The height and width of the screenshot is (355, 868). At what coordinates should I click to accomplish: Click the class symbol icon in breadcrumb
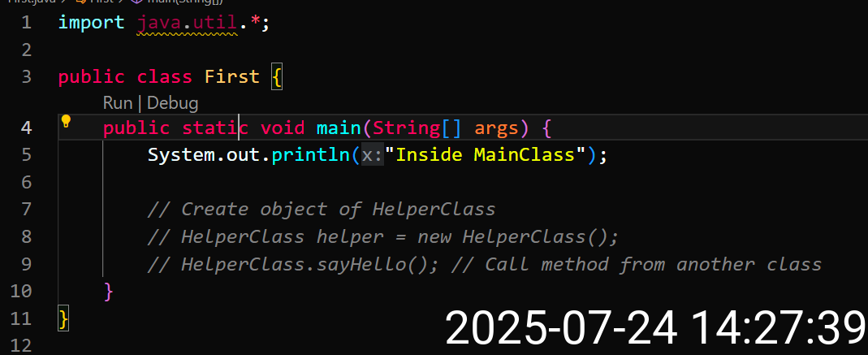tap(80, 1)
